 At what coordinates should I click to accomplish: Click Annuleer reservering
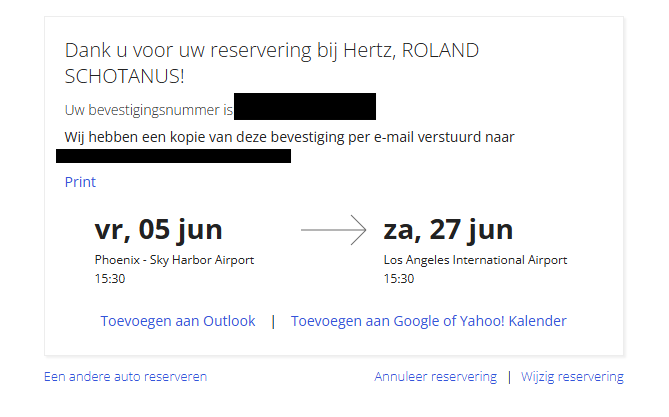[435, 377]
